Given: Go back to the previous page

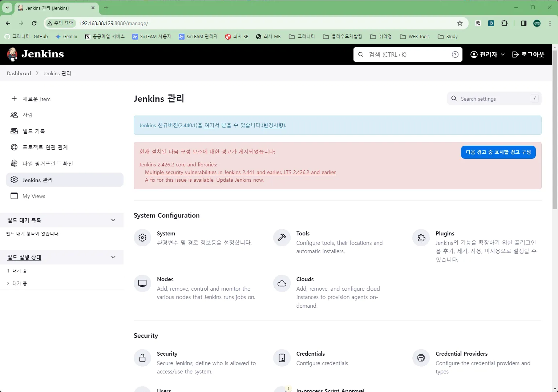Looking at the screenshot, I should [x=8, y=23].
